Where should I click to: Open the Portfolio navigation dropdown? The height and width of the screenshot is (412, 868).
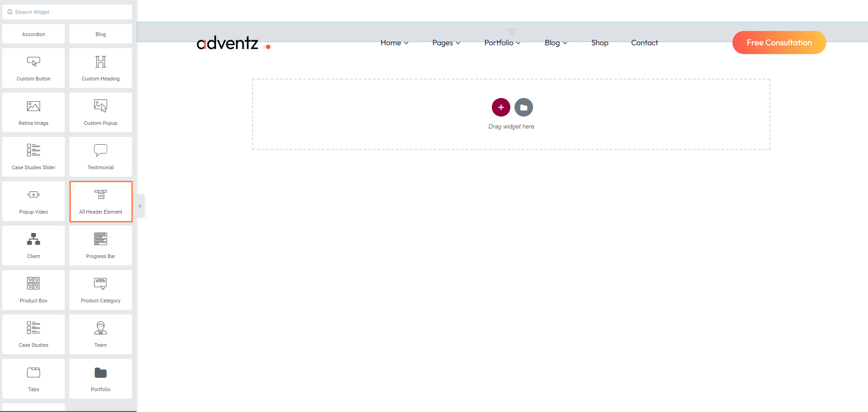tap(502, 43)
